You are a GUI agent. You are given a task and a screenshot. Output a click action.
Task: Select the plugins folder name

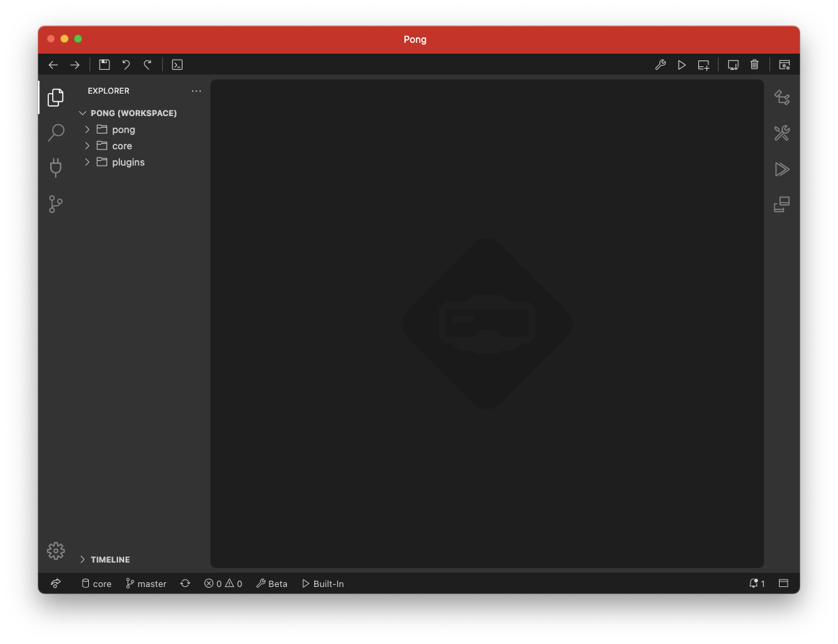tap(128, 162)
